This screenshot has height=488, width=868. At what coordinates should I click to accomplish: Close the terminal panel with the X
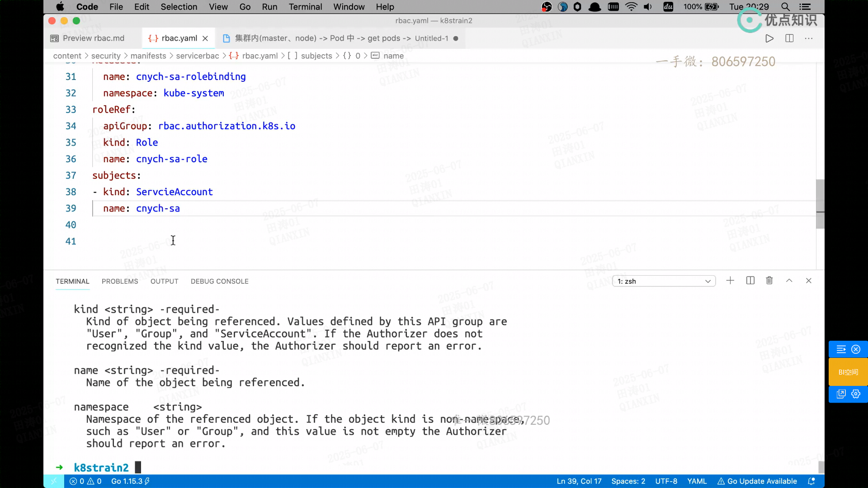[x=809, y=281]
